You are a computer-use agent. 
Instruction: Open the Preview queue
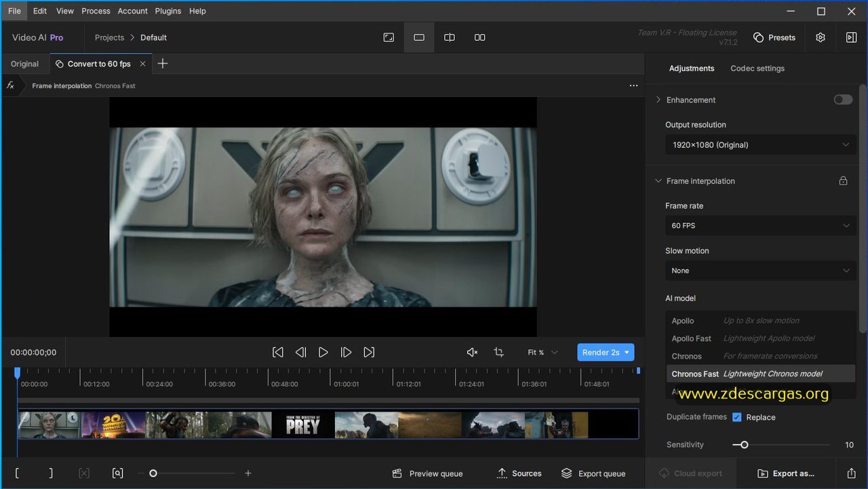427,473
